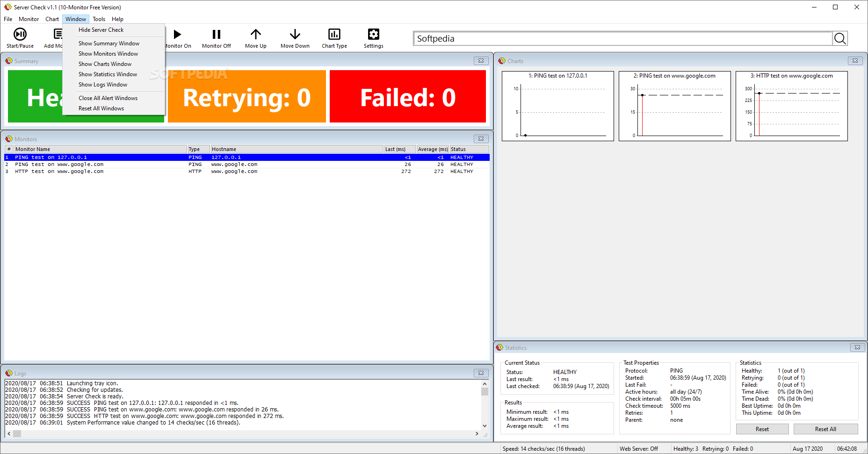Screen dimensions: 868x454
Task: Click Logs horizontal scrollbar left arrow
Action: 9,433
